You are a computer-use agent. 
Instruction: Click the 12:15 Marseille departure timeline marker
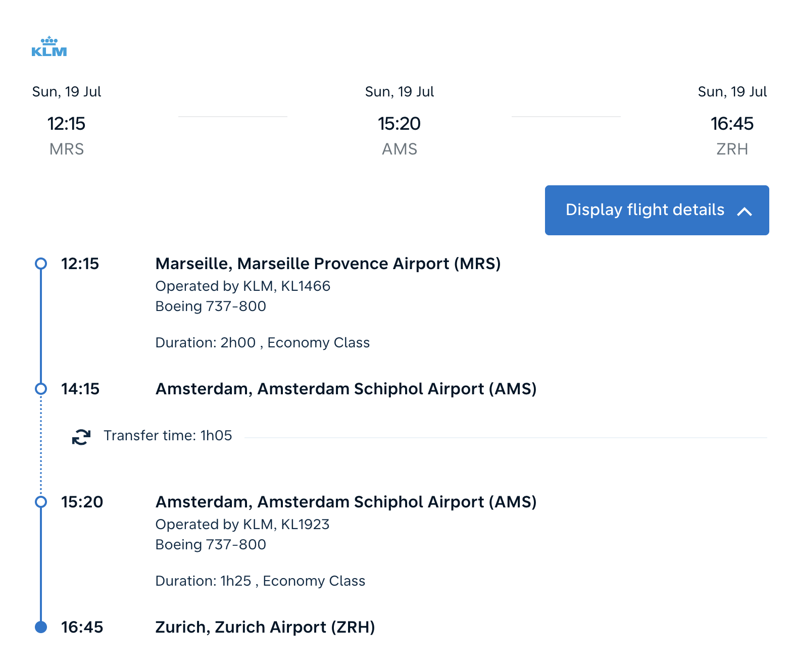click(x=41, y=264)
